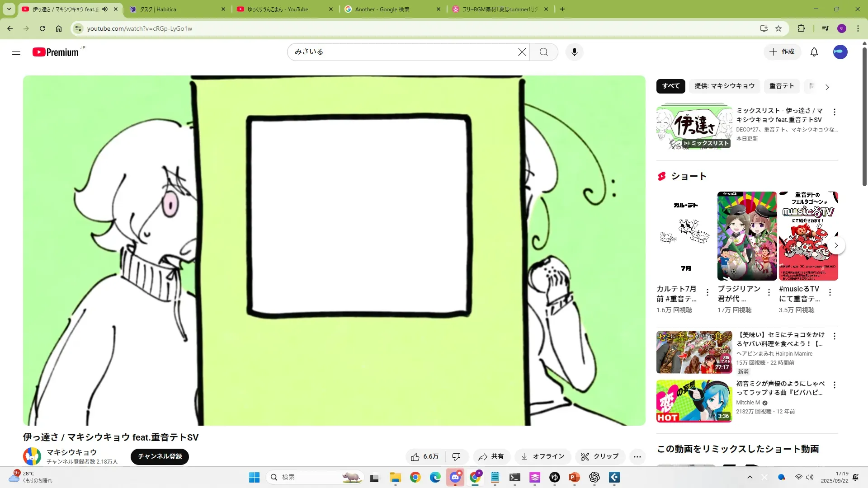Viewport: 868px width, 488px height.
Task: Open the YouTube hamburger guide menu
Action: coord(16,52)
